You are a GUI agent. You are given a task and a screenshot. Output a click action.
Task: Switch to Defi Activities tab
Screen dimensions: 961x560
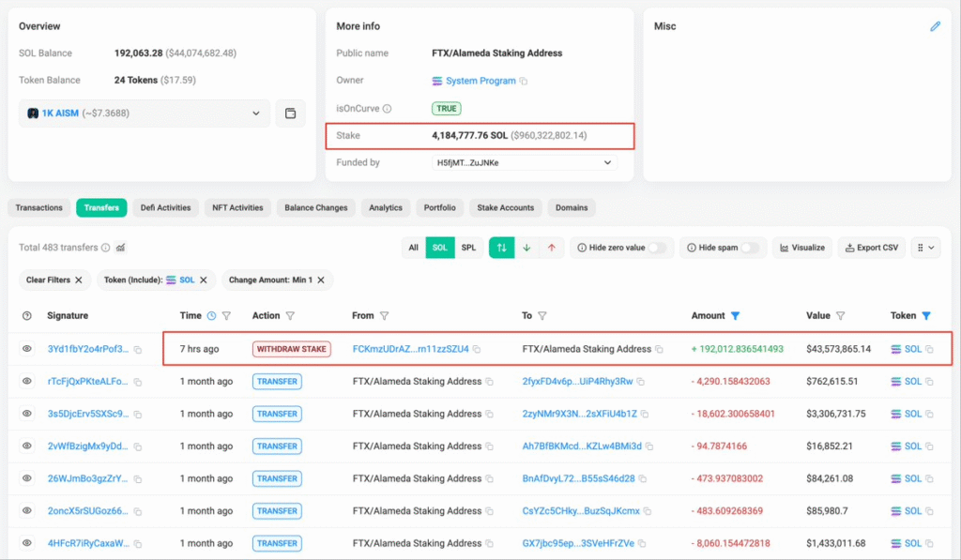(165, 207)
